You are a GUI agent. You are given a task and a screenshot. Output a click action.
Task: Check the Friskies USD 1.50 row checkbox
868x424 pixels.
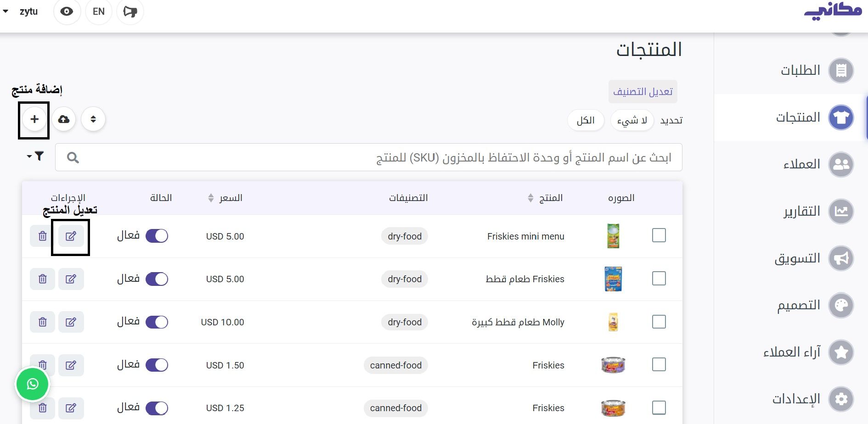click(x=659, y=365)
